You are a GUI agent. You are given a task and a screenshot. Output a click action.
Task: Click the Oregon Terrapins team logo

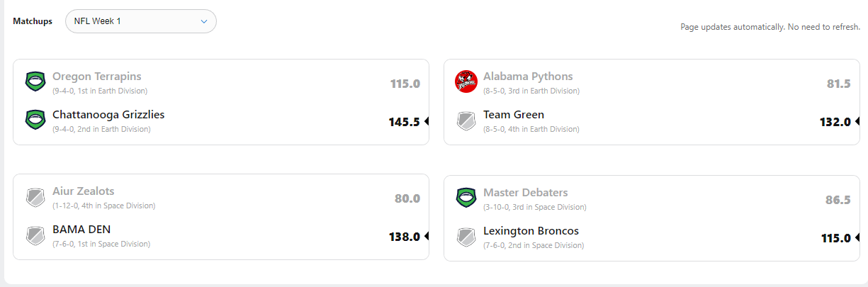click(35, 81)
